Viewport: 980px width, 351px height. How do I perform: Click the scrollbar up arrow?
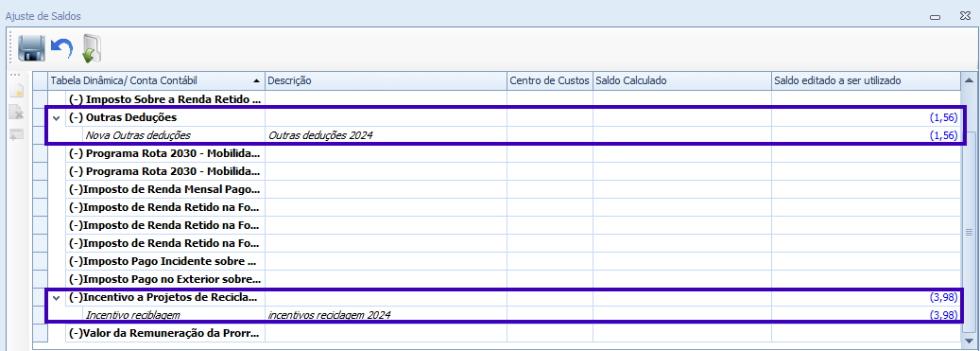pyautogui.click(x=969, y=80)
